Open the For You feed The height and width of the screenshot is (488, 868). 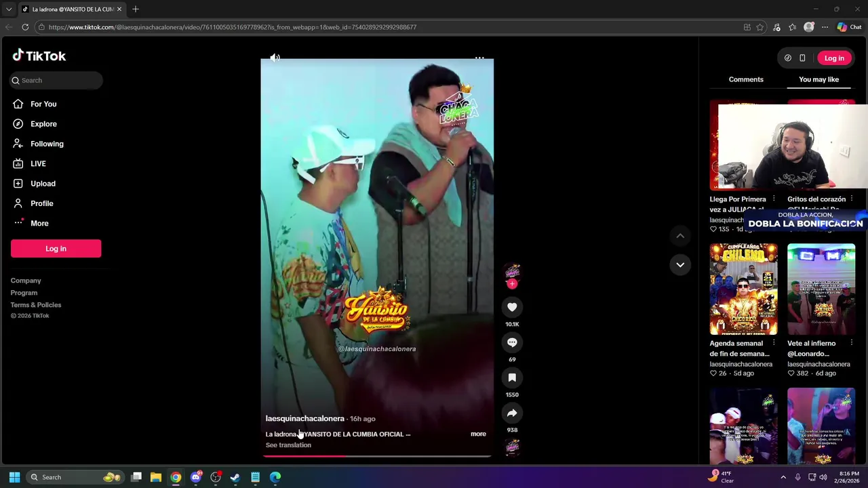point(43,104)
